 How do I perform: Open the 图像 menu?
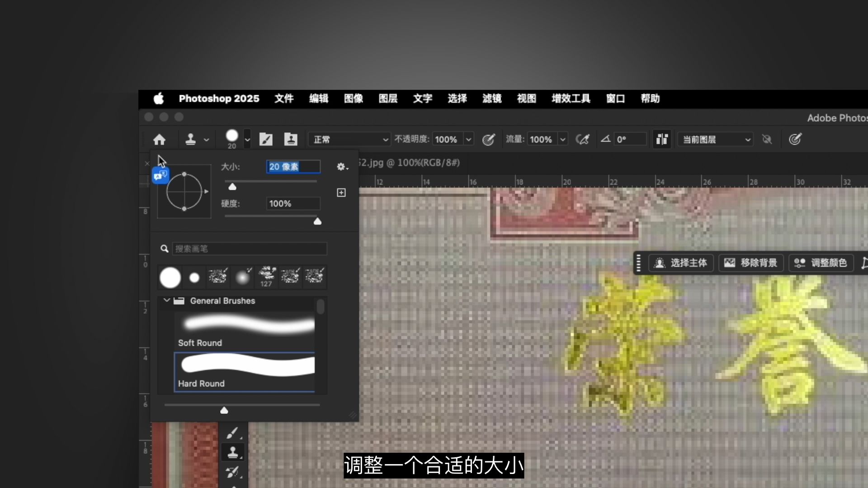[353, 99]
